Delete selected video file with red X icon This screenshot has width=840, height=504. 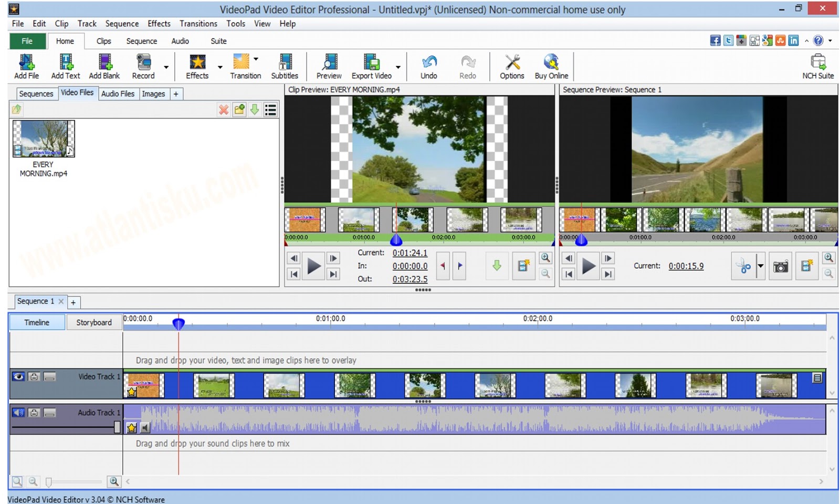pos(224,110)
